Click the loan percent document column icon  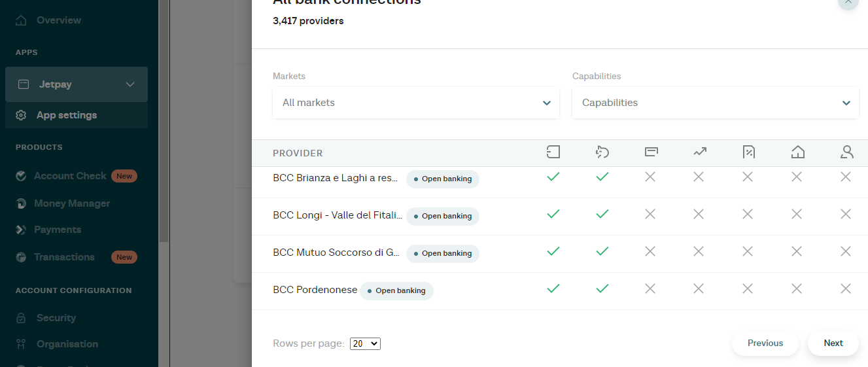coord(749,152)
